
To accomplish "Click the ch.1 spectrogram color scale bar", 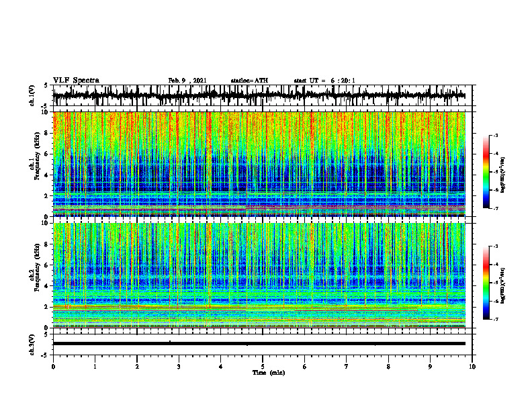I will [x=486, y=172].
